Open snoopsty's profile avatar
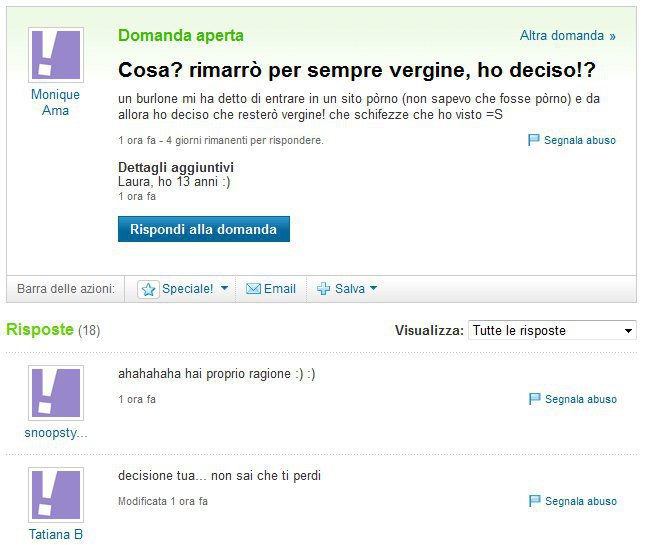 click(56, 393)
